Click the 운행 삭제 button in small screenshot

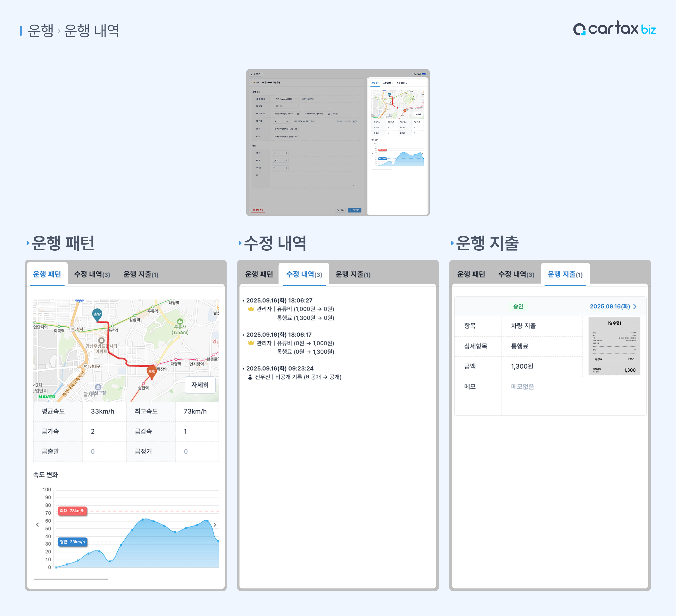(258, 210)
